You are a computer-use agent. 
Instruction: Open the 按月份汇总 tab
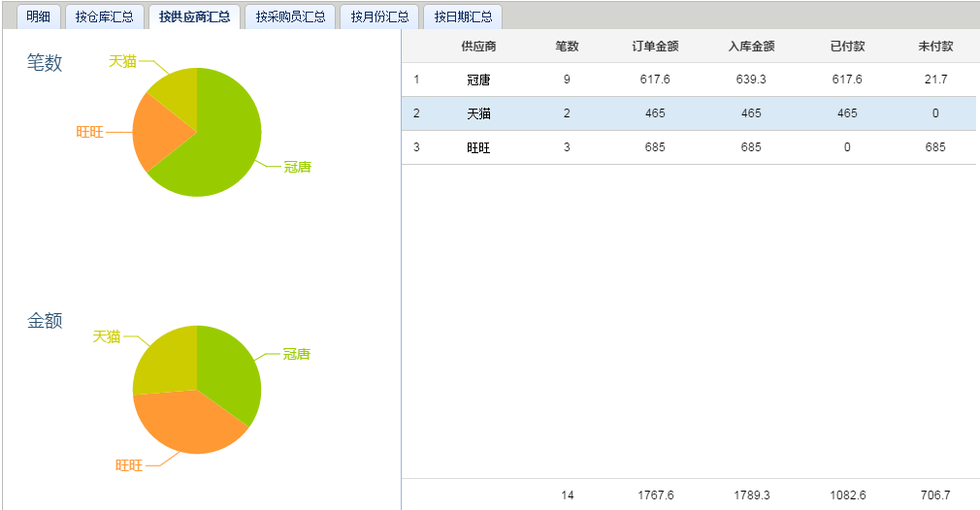tap(379, 16)
